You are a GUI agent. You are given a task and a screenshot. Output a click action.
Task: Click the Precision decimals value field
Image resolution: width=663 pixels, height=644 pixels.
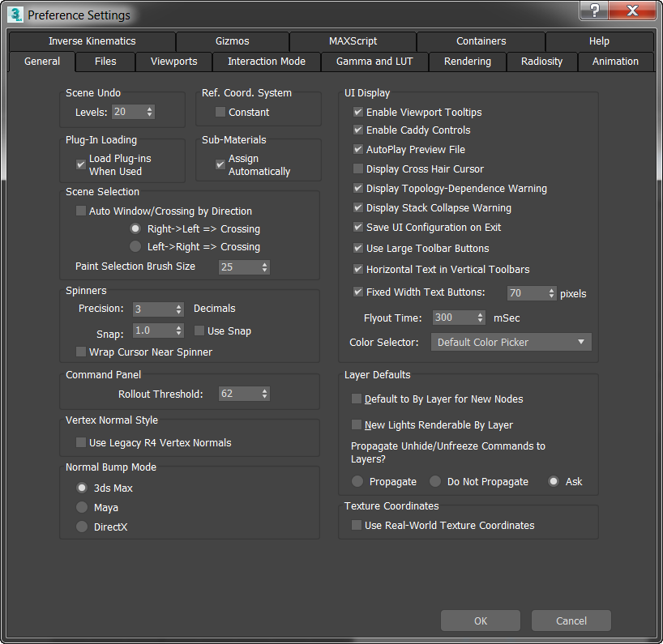(x=154, y=309)
